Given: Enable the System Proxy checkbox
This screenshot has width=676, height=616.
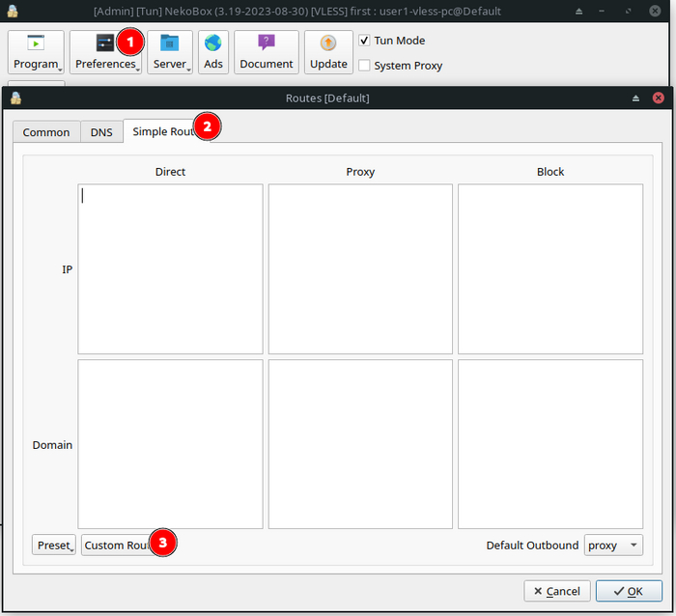Looking at the screenshot, I should click(364, 66).
